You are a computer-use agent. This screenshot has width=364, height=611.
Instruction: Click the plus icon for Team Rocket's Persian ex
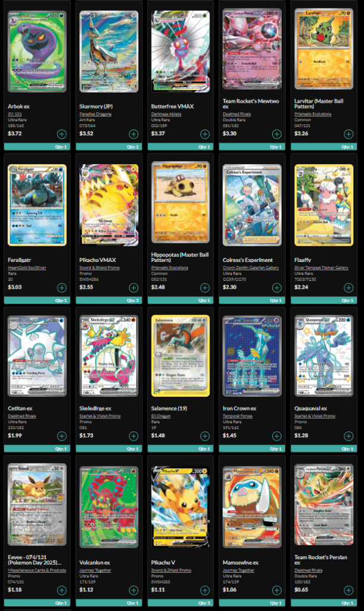point(348,590)
